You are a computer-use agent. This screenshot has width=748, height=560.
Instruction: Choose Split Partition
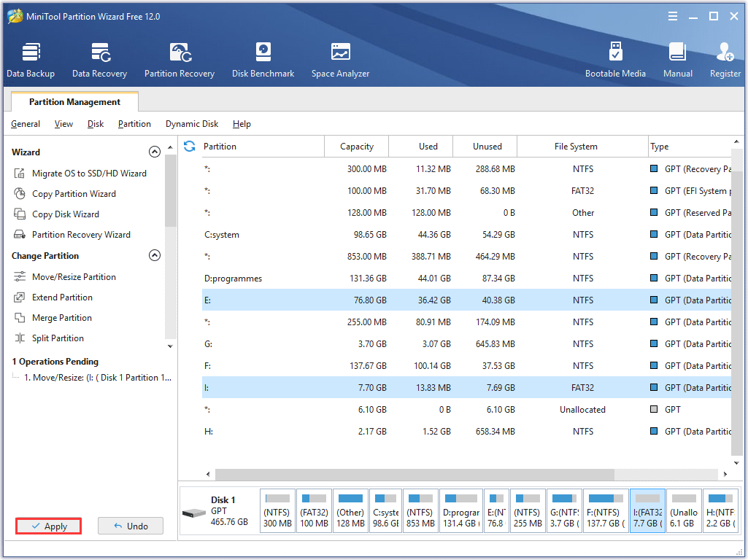tap(49, 338)
